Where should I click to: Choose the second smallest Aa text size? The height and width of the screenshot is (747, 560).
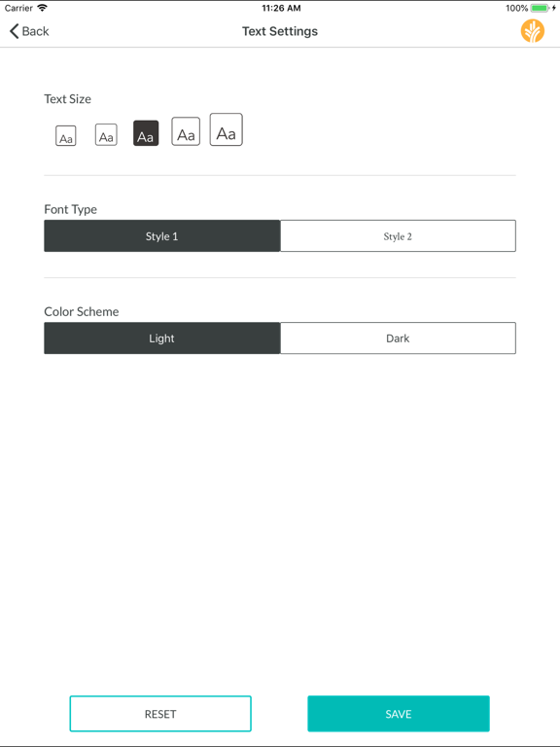click(x=106, y=134)
